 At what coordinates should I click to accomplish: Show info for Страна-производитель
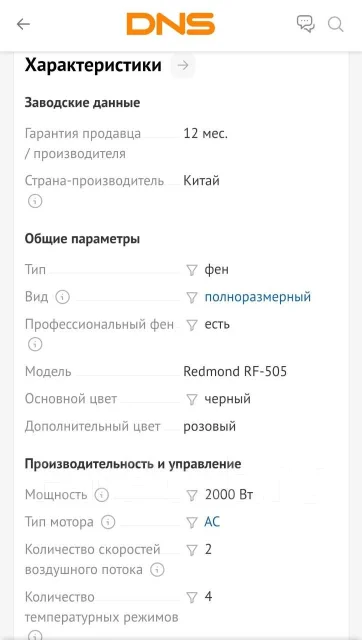[x=35, y=201]
